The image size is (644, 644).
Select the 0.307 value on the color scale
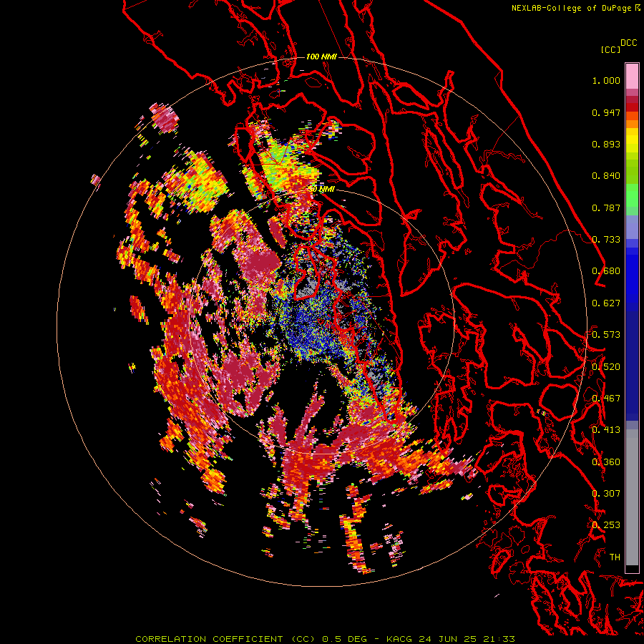(606, 494)
